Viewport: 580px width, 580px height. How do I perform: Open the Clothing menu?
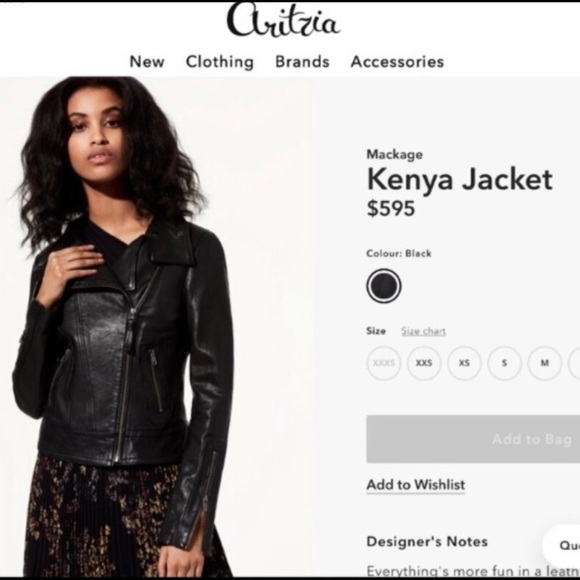click(220, 62)
